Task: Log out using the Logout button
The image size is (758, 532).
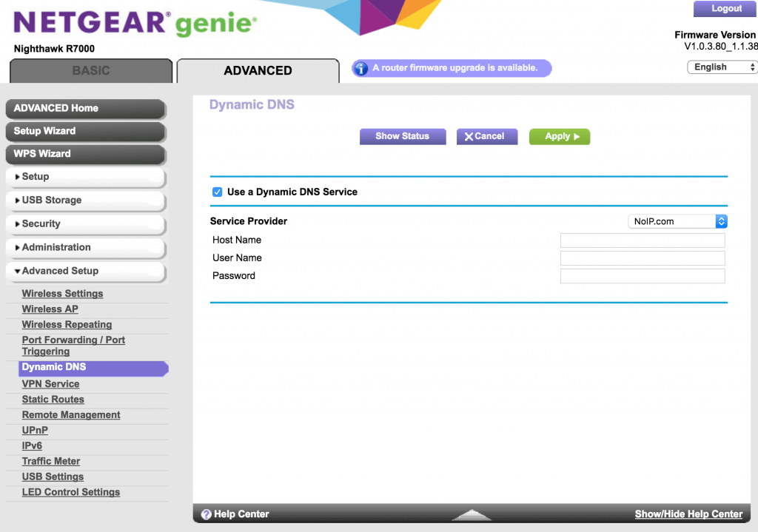Action: pyautogui.click(x=725, y=9)
